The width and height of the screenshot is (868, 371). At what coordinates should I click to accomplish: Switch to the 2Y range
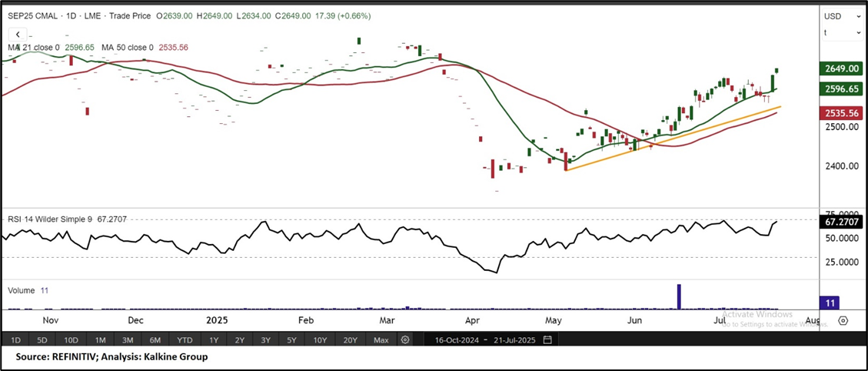(x=240, y=340)
